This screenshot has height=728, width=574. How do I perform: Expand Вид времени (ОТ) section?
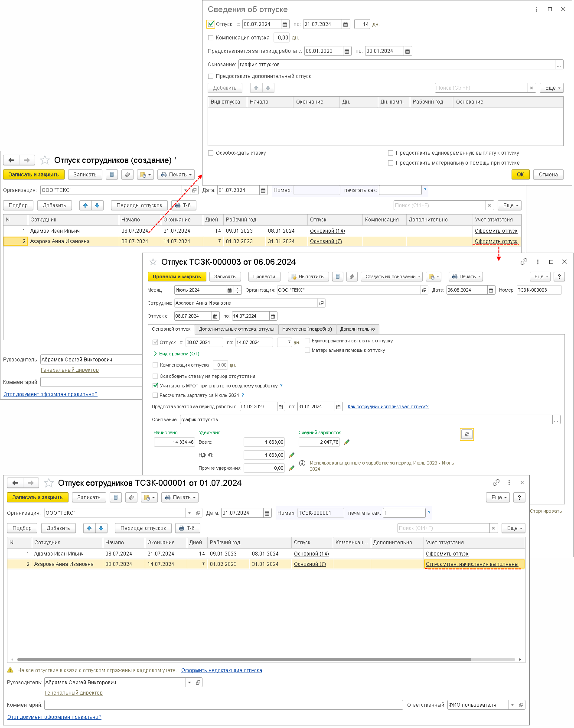tap(177, 354)
